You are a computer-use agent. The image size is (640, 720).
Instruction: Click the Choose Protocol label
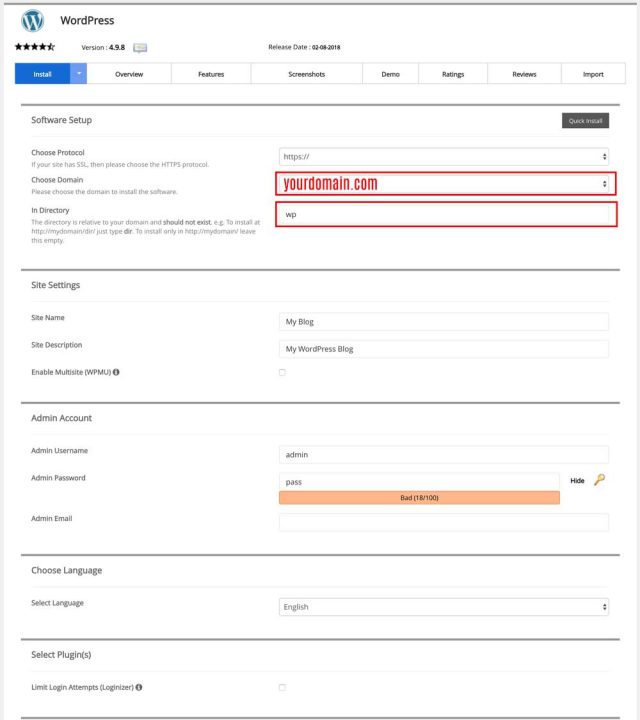click(58, 152)
